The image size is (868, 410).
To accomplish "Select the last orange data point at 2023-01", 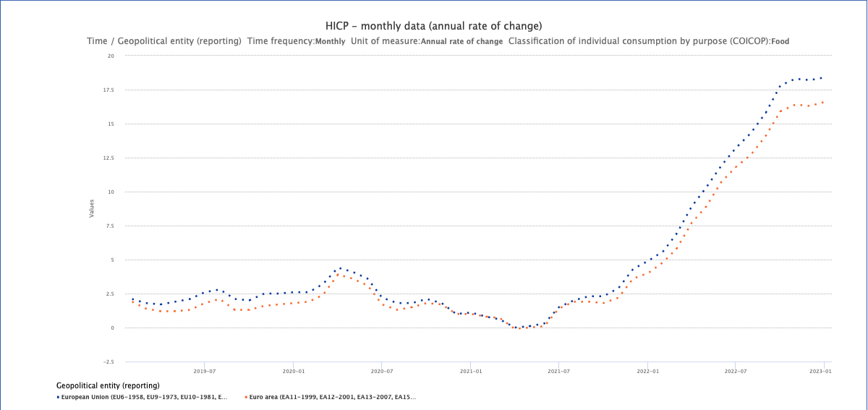I will pos(822,103).
